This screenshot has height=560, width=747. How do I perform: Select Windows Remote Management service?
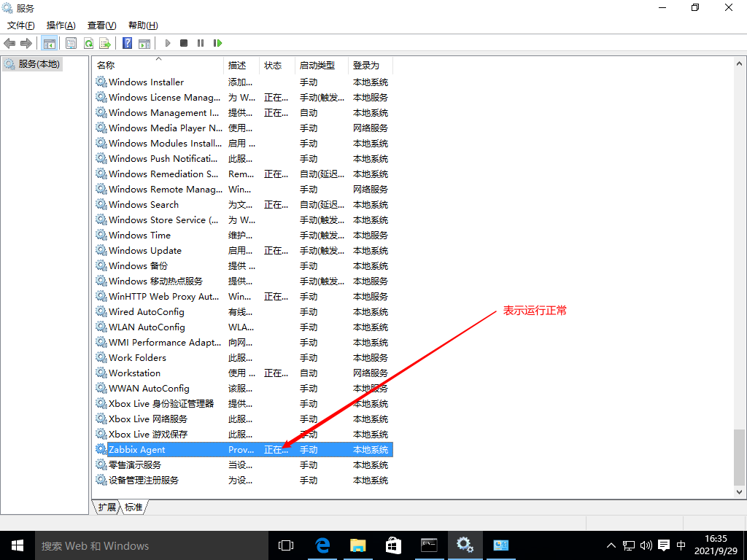point(244,189)
